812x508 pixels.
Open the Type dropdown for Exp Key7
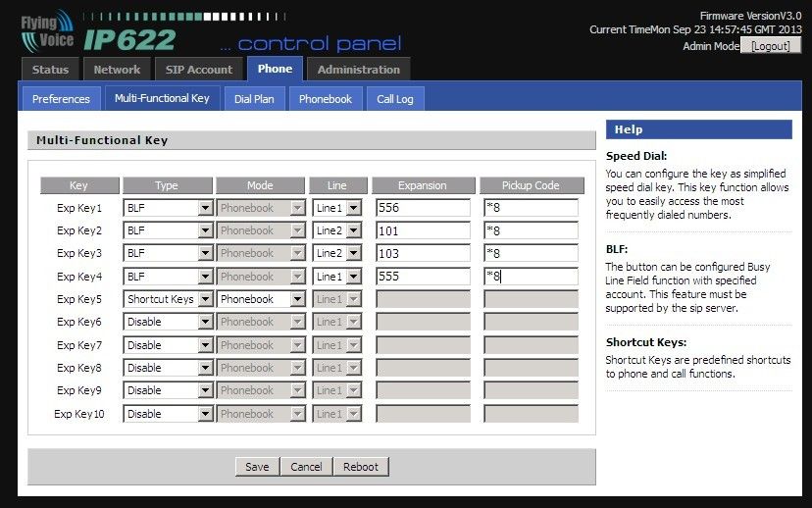tap(168, 345)
